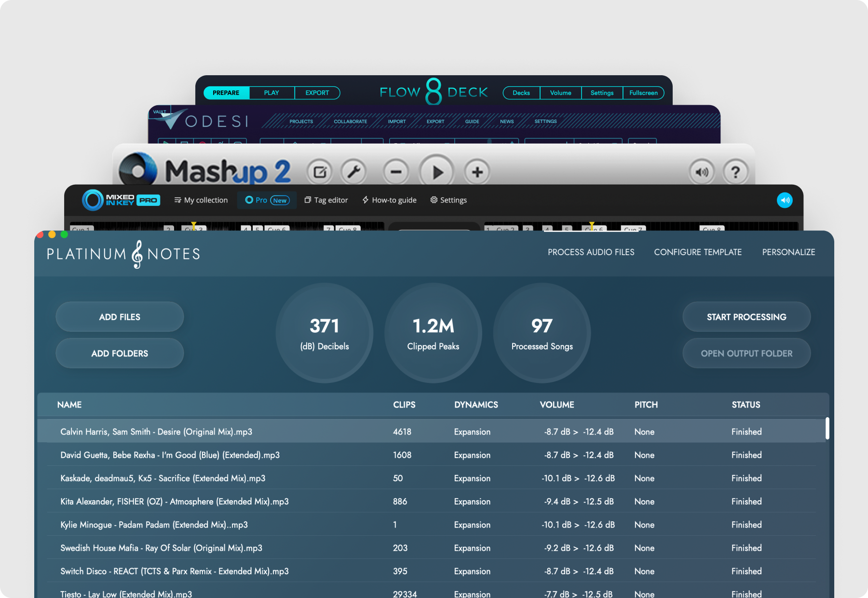Switch to the PLAY tab in Flow 8 Deck
The height and width of the screenshot is (598, 868).
(271, 93)
